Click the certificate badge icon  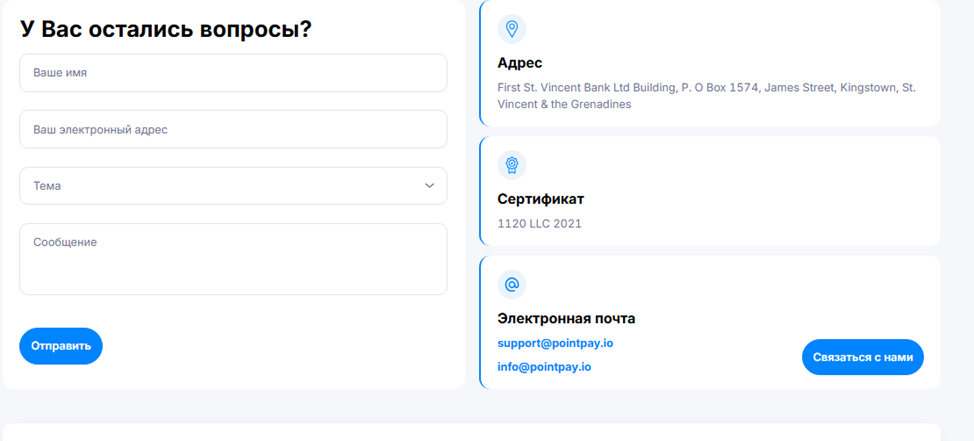(512, 165)
